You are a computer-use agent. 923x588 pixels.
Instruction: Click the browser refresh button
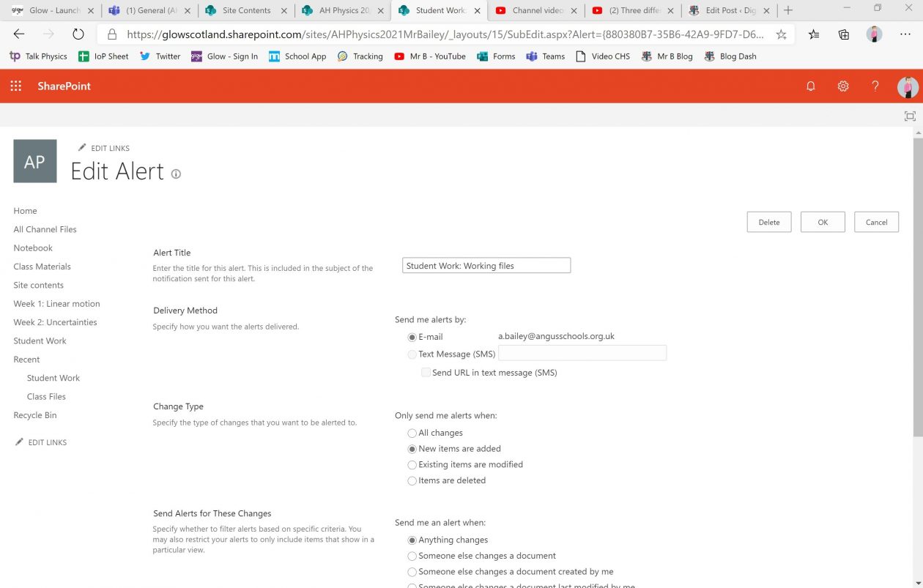click(78, 34)
